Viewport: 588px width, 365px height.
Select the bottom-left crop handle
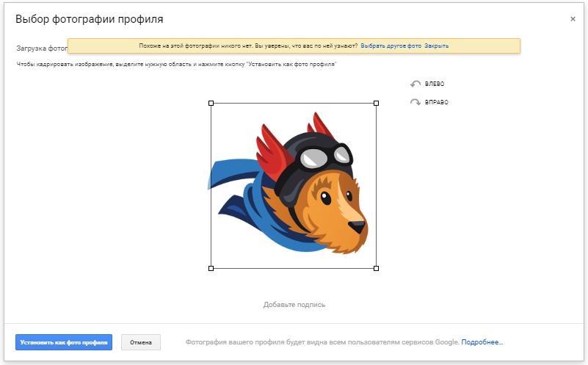(x=211, y=268)
